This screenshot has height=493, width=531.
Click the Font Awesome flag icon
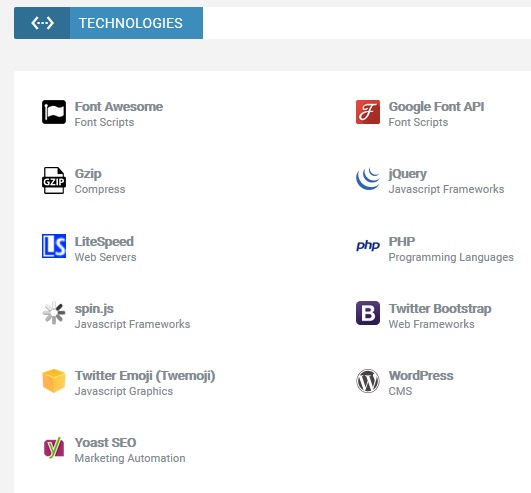[54, 112]
